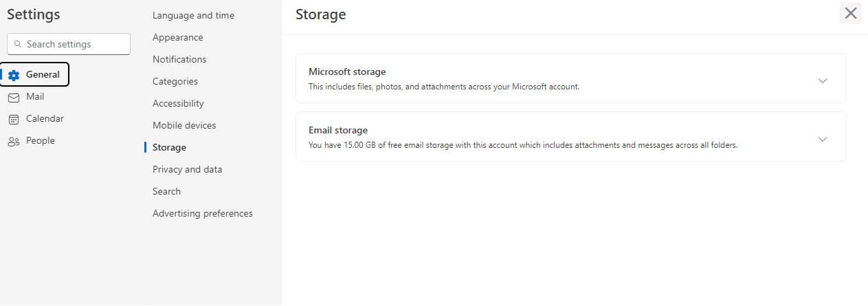Select the Storage menu item
868x306 pixels.
point(169,147)
